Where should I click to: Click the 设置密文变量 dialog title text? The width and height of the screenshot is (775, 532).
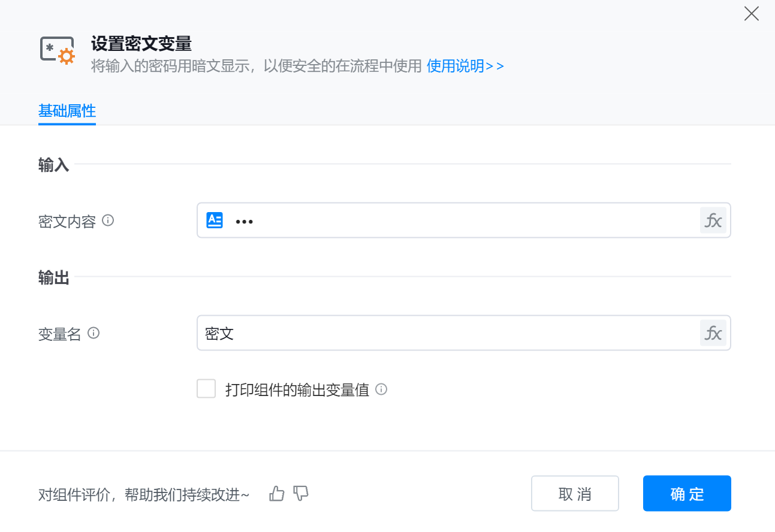point(141,44)
